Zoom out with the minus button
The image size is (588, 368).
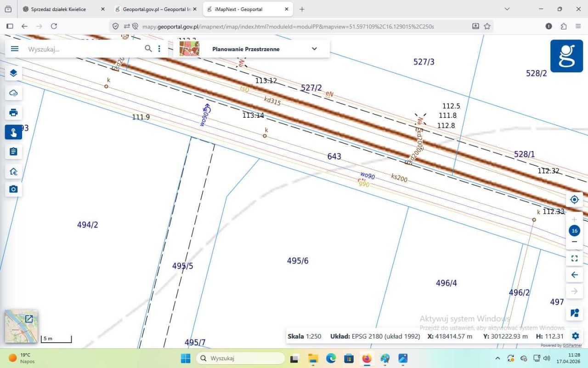[574, 242]
